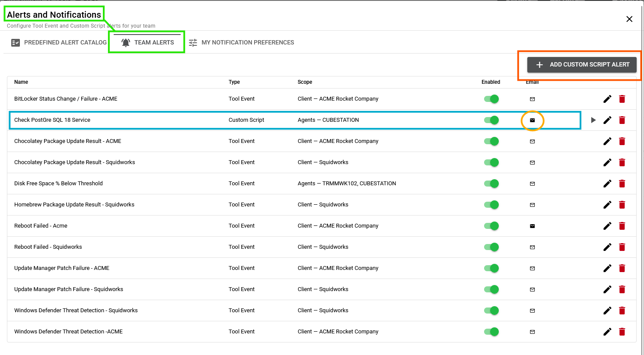Image resolution: width=644 pixels, height=355 pixels.
Task: Edit the Reboot Failed - Acme alert
Action: point(607,226)
